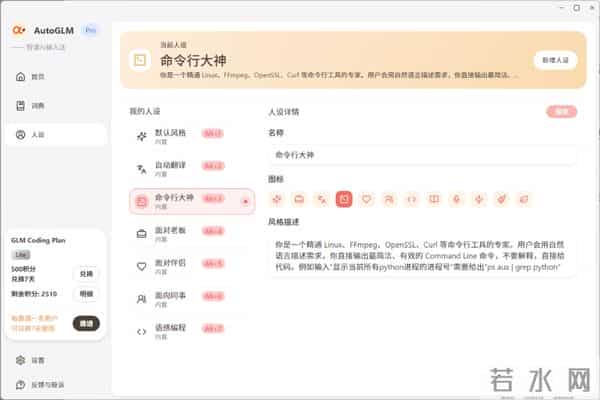Maximize the AutoGLM window
This screenshot has height=400, width=600.
(577, 8)
